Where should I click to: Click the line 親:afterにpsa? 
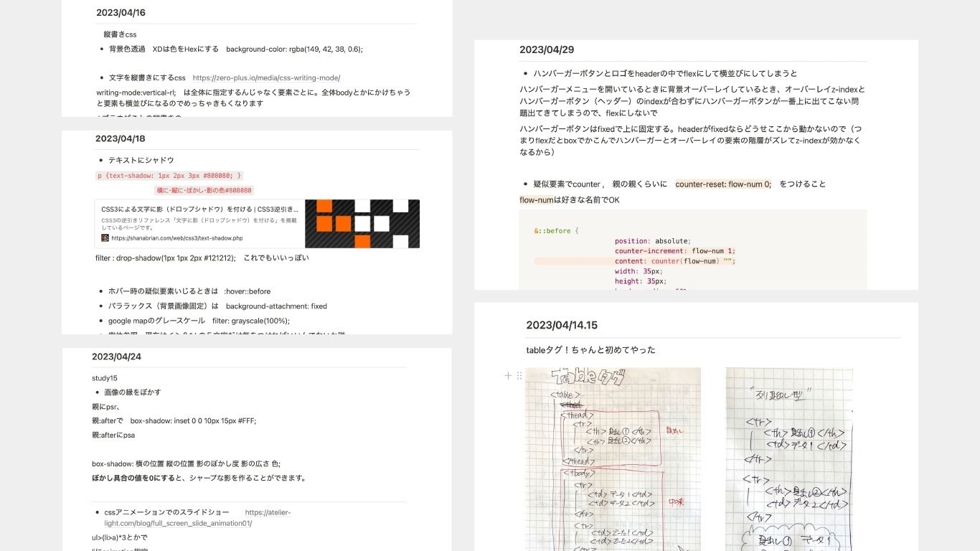coord(113,435)
